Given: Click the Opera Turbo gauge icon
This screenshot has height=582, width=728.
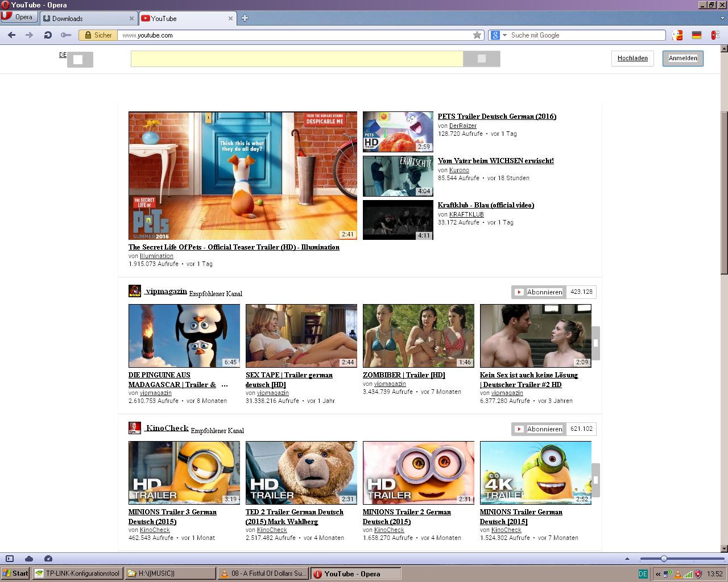Looking at the screenshot, I should pyautogui.click(x=48, y=559).
